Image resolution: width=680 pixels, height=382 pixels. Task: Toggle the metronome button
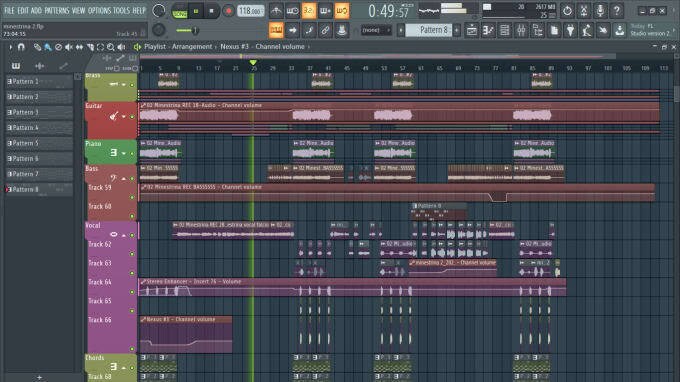(x=276, y=11)
